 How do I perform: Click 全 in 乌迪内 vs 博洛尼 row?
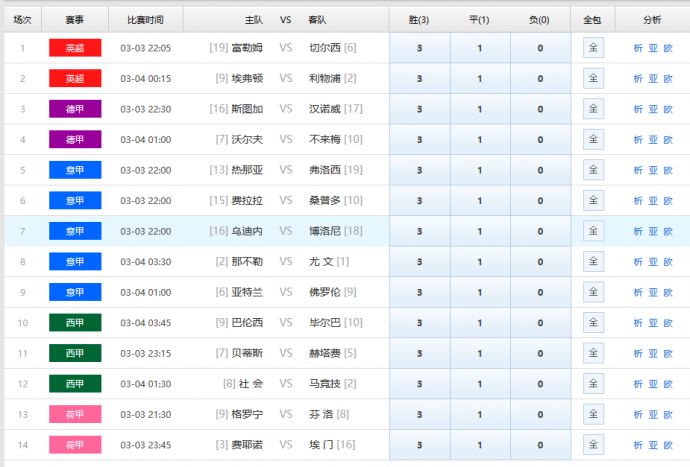[593, 231]
